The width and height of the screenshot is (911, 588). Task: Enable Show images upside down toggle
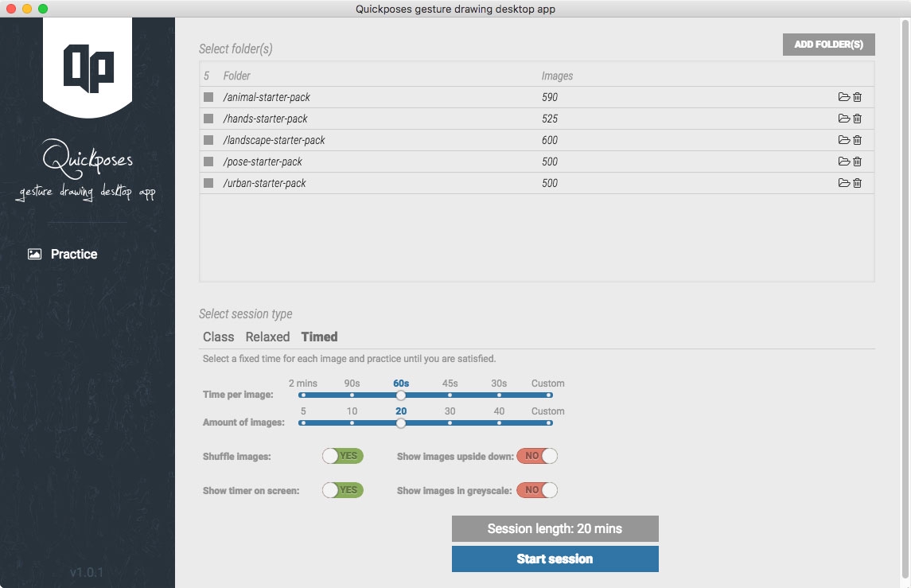(537, 456)
